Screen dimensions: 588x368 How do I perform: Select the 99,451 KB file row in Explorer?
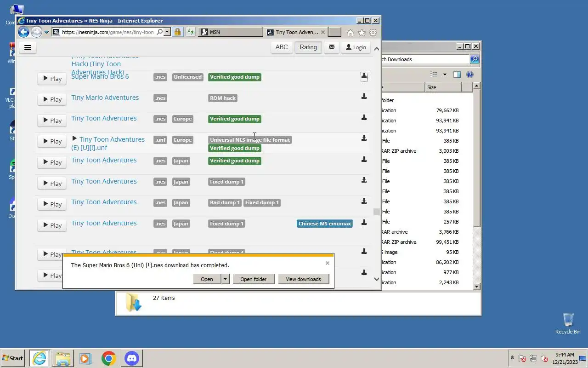tap(427, 242)
